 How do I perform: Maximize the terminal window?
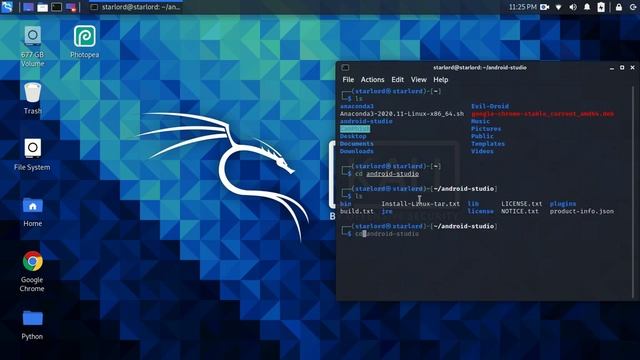tap(622, 68)
